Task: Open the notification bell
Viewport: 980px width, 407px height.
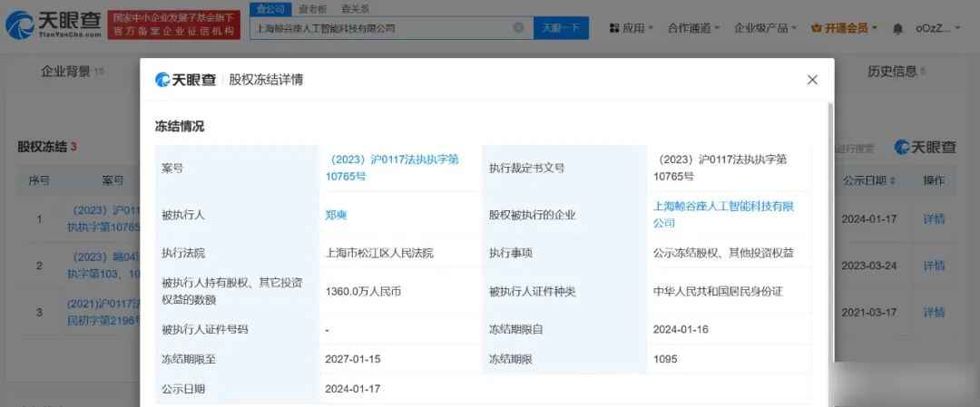Action: tap(897, 29)
